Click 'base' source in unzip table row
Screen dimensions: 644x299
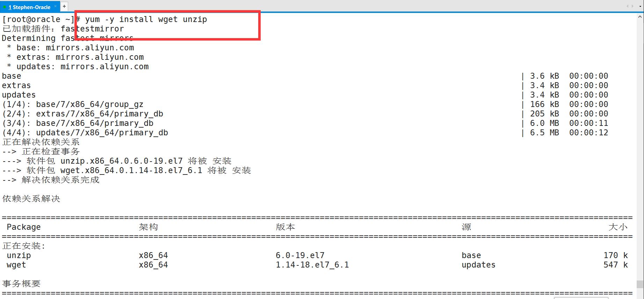click(x=471, y=255)
